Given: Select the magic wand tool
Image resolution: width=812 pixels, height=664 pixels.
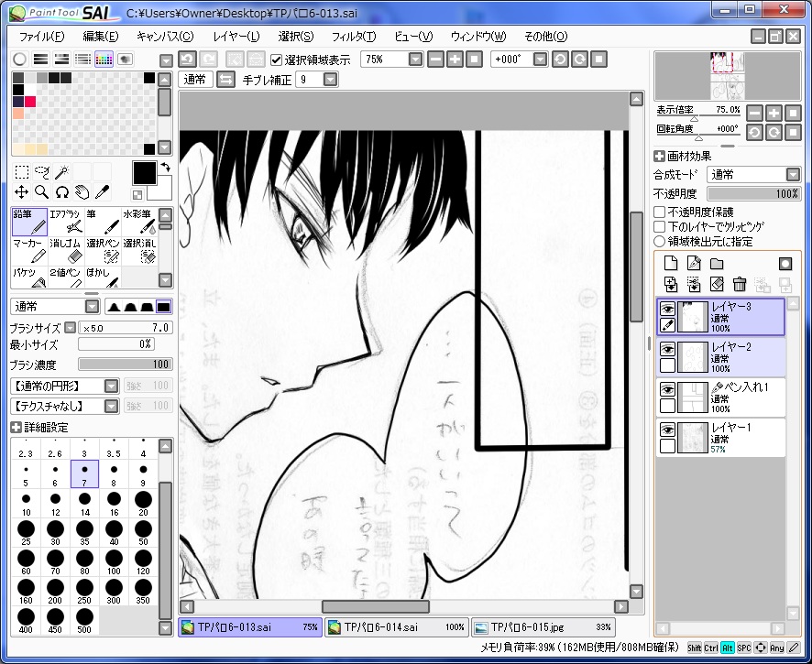Looking at the screenshot, I should point(61,171).
